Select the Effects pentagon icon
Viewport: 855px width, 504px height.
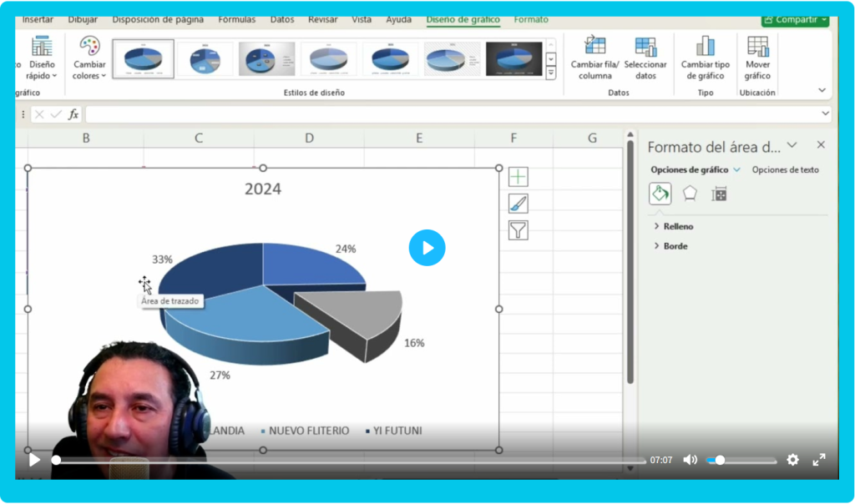[x=690, y=194]
